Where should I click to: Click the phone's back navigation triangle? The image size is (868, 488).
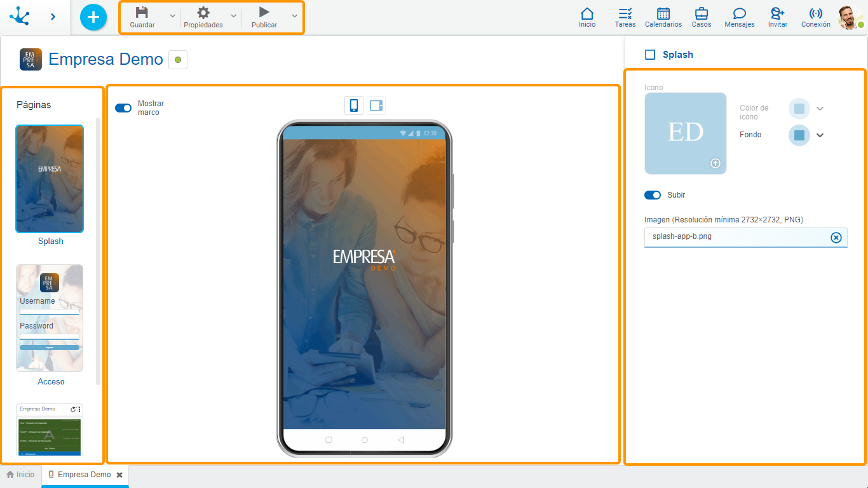[400, 440]
